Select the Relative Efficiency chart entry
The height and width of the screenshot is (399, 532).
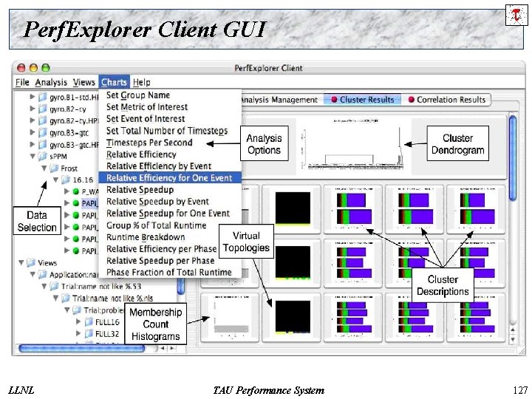(170, 154)
